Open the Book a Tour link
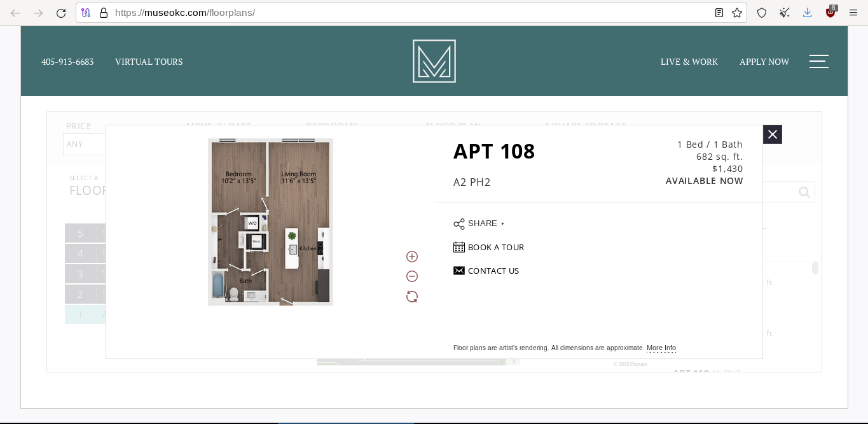The image size is (868, 424). 496,247
